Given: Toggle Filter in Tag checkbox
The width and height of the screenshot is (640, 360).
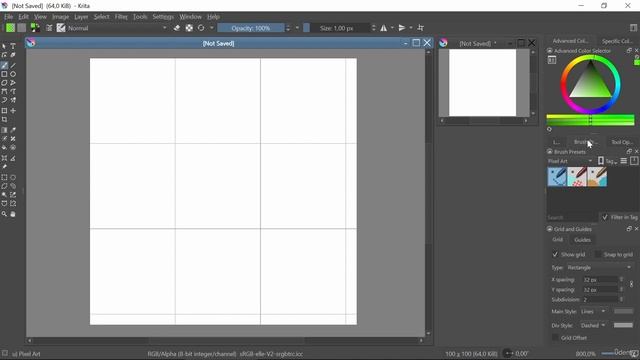Looking at the screenshot, I should [x=605, y=217].
